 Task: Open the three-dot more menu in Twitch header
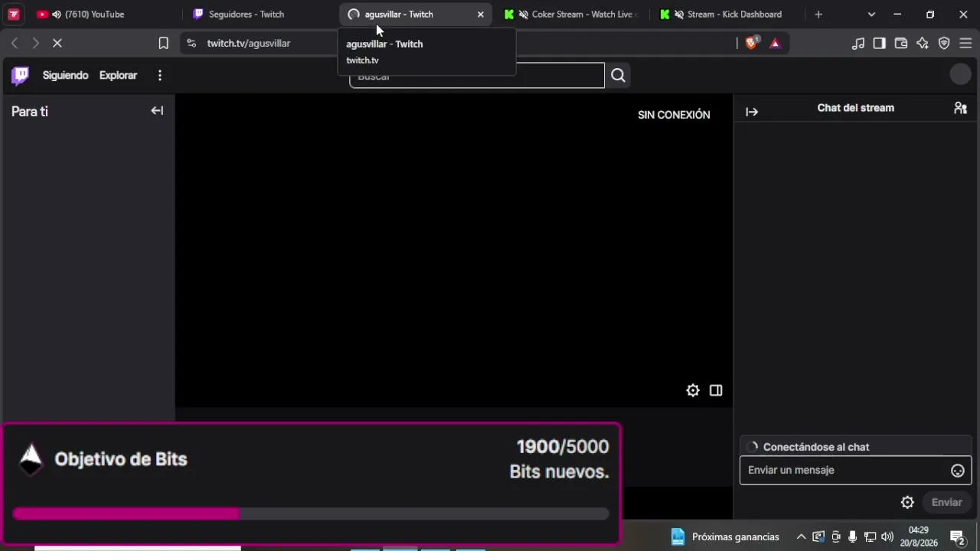click(159, 75)
